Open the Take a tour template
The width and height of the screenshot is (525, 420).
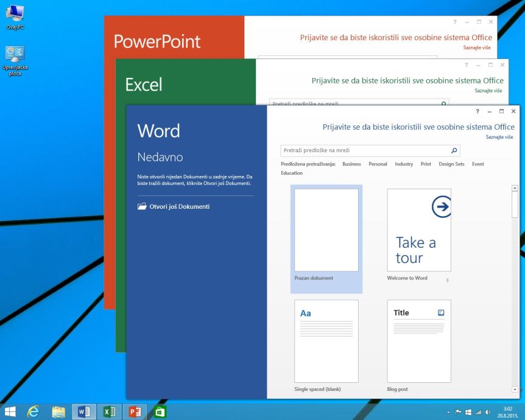coord(419,230)
